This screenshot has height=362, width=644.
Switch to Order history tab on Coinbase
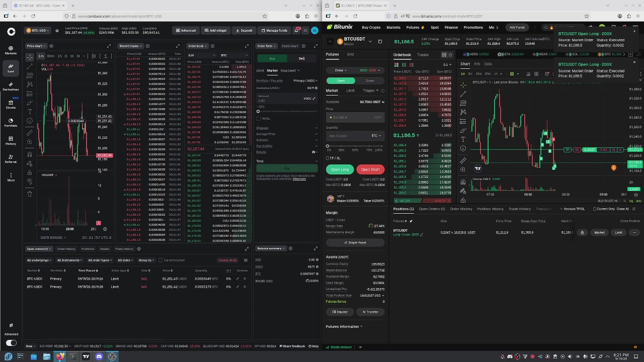pos(66,249)
